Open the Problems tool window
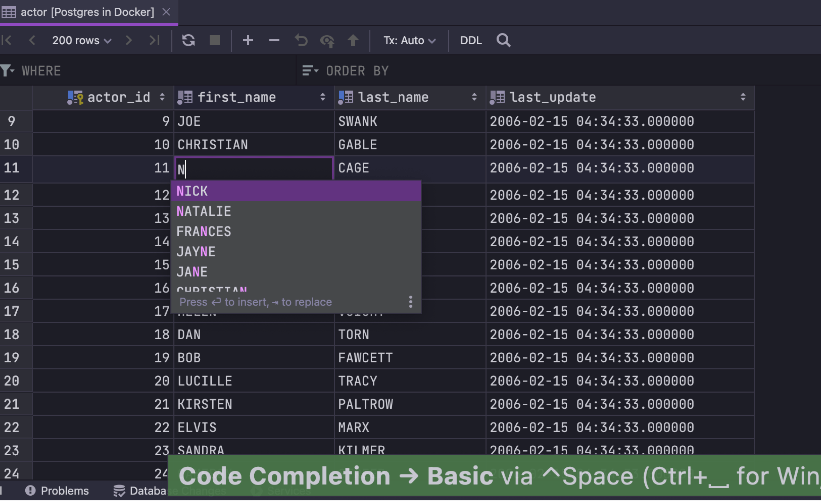Viewport: 821px width, 504px height. tap(57, 491)
